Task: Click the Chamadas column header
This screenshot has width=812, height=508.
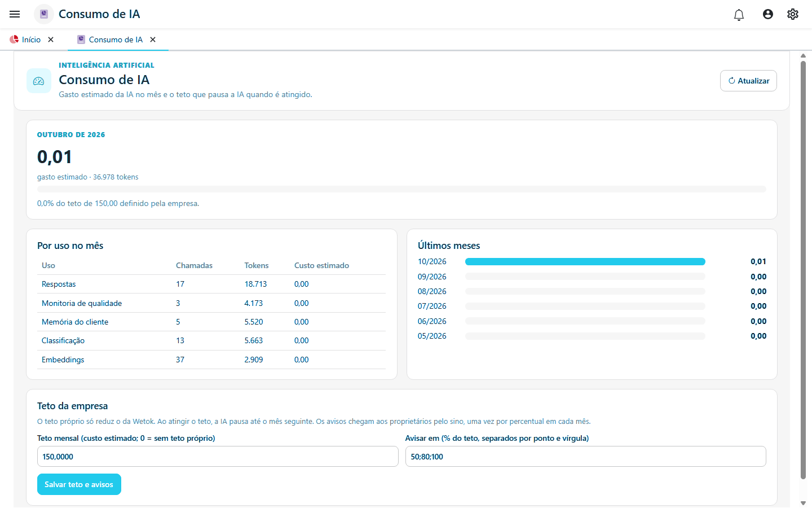Action: pyautogui.click(x=194, y=265)
